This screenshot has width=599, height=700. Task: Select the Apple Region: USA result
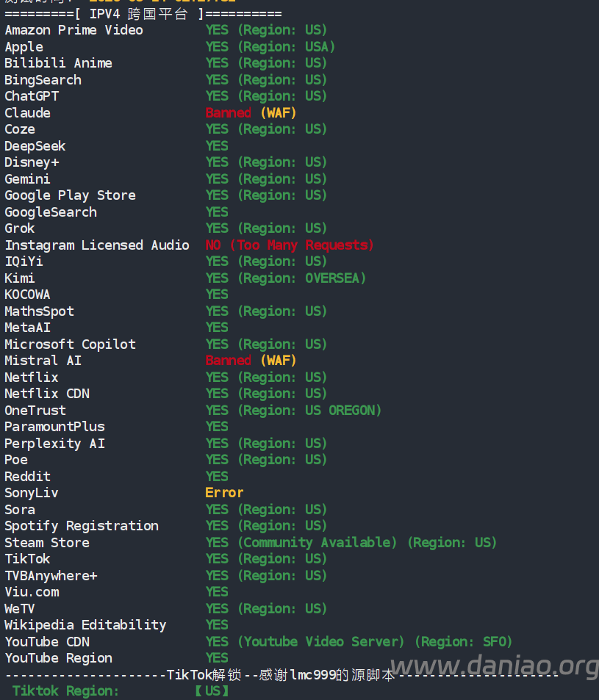click(x=287, y=47)
